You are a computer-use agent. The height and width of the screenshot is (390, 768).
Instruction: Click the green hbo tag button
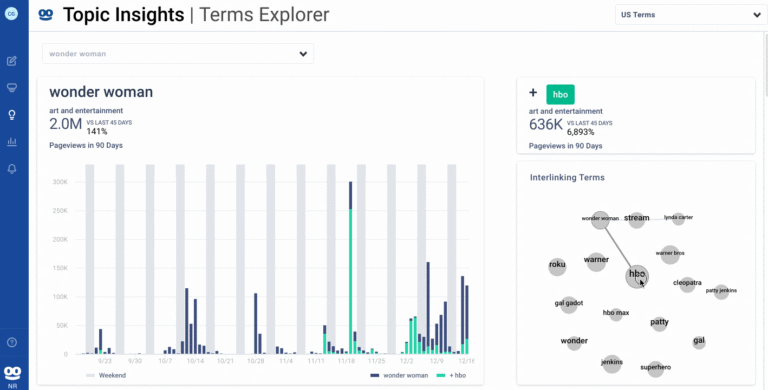[x=560, y=95]
